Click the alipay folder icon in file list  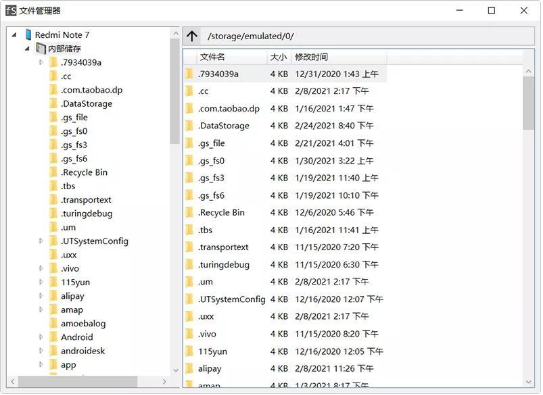pos(189,369)
